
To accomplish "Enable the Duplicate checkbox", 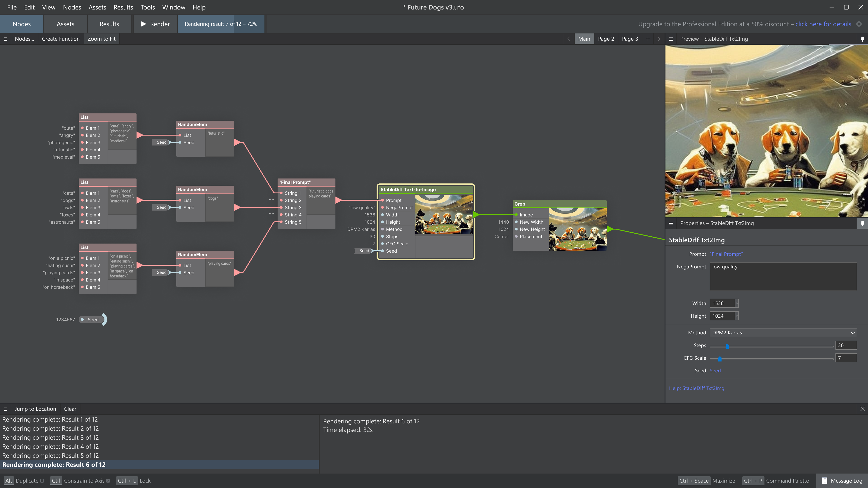I will [42, 481].
